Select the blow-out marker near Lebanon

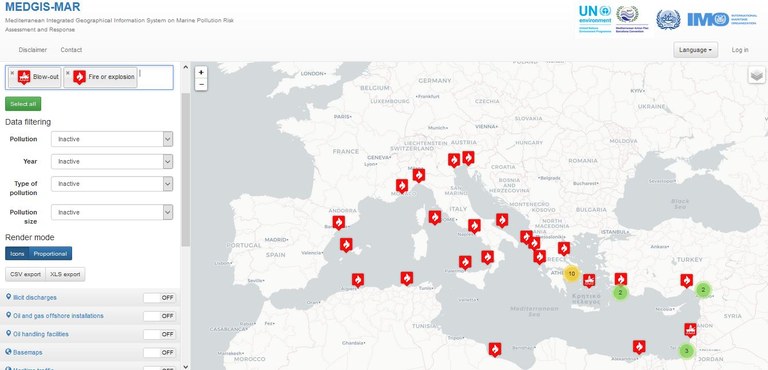[690, 330]
